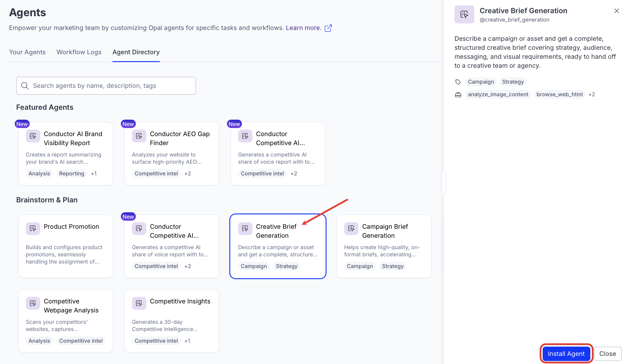Click the toolbox icon beside analyze_image_content
This screenshot has height=364, width=626.
coord(458,94)
